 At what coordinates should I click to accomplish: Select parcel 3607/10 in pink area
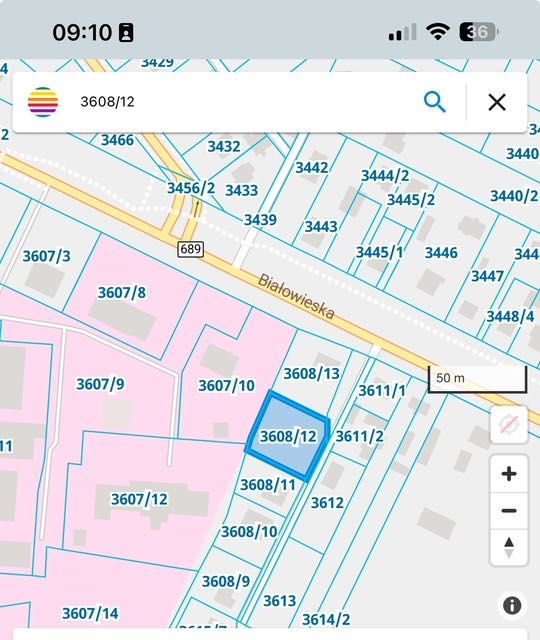(226, 385)
